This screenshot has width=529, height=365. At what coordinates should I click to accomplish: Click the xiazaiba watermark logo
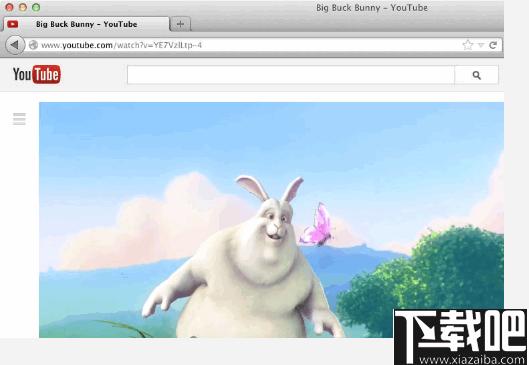(x=461, y=337)
